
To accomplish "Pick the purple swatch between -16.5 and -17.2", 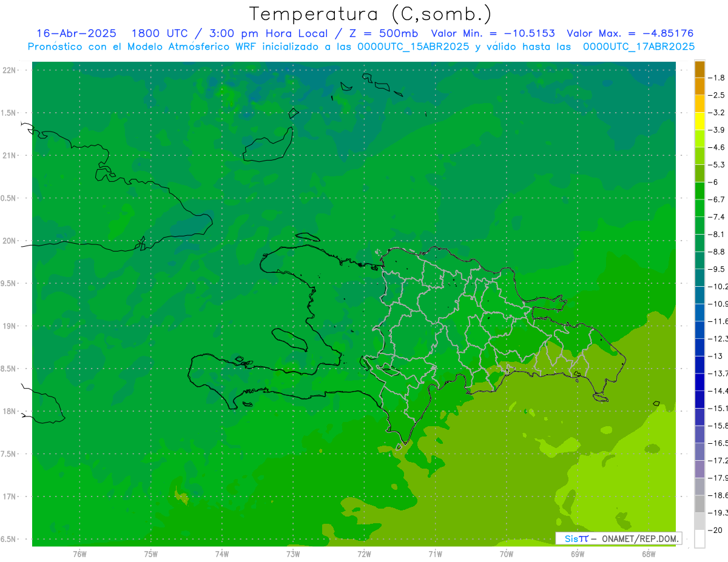I will tap(699, 452).
